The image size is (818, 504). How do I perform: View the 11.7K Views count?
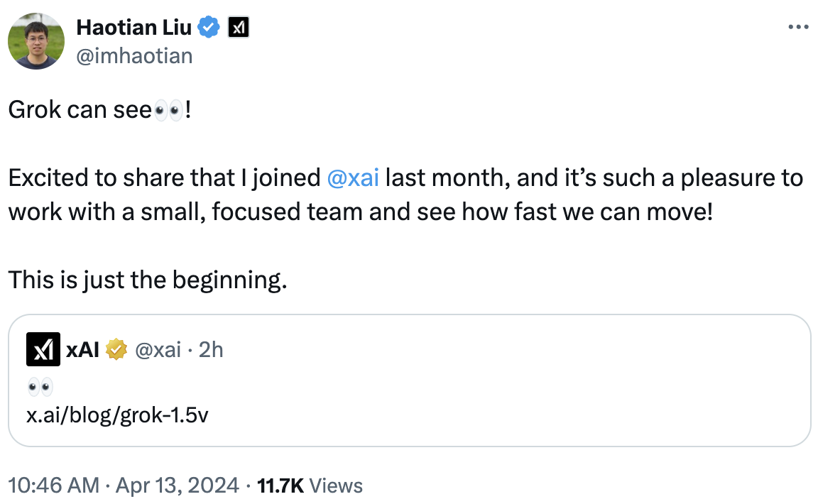point(309,486)
